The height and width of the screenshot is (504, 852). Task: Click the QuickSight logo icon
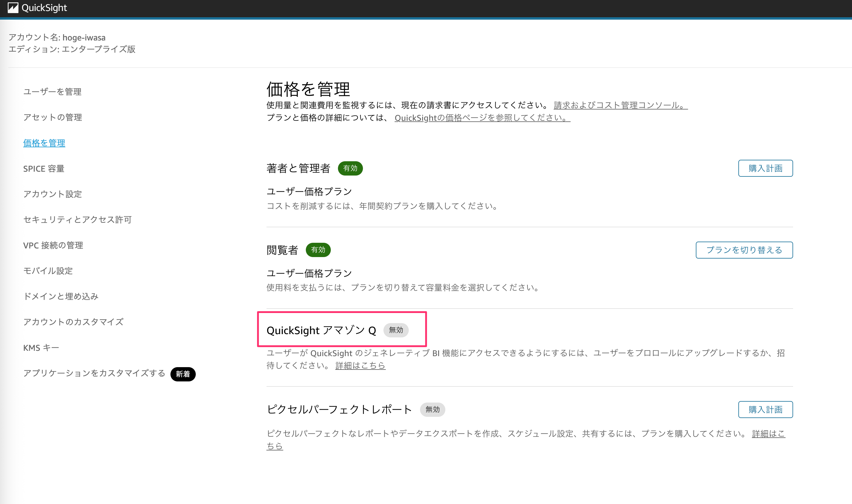13,7
